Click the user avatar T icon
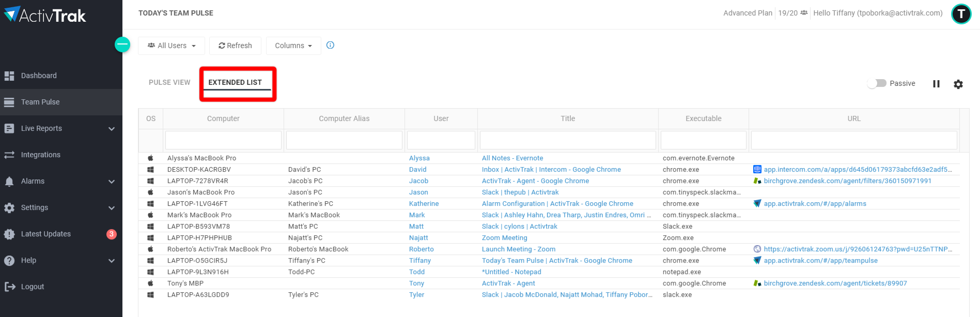The width and height of the screenshot is (980, 317). [961, 14]
